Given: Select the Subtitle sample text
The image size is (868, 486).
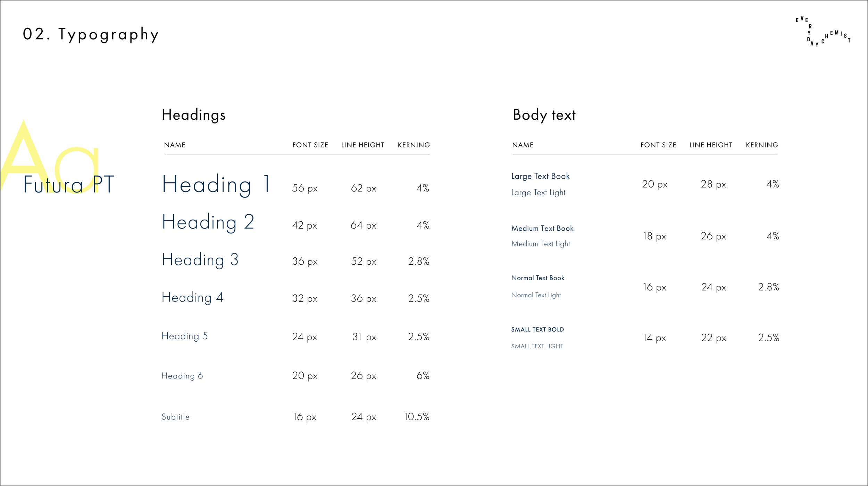Looking at the screenshot, I should pyautogui.click(x=175, y=417).
